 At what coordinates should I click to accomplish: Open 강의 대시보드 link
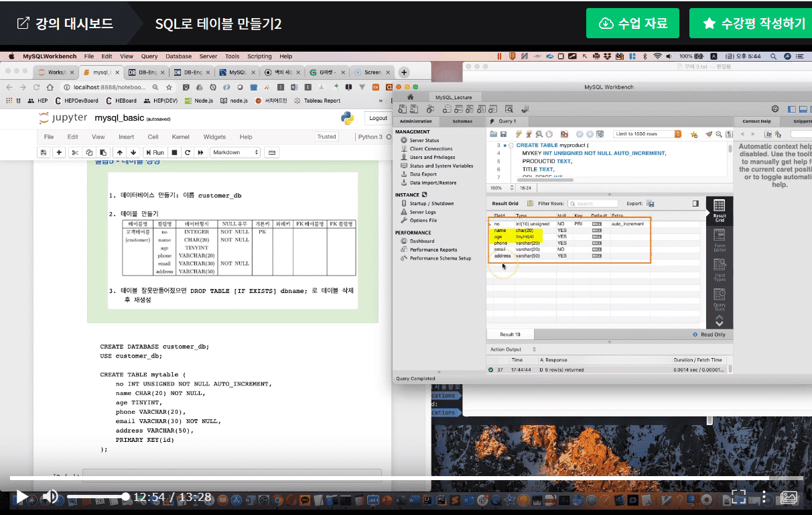[x=65, y=23]
